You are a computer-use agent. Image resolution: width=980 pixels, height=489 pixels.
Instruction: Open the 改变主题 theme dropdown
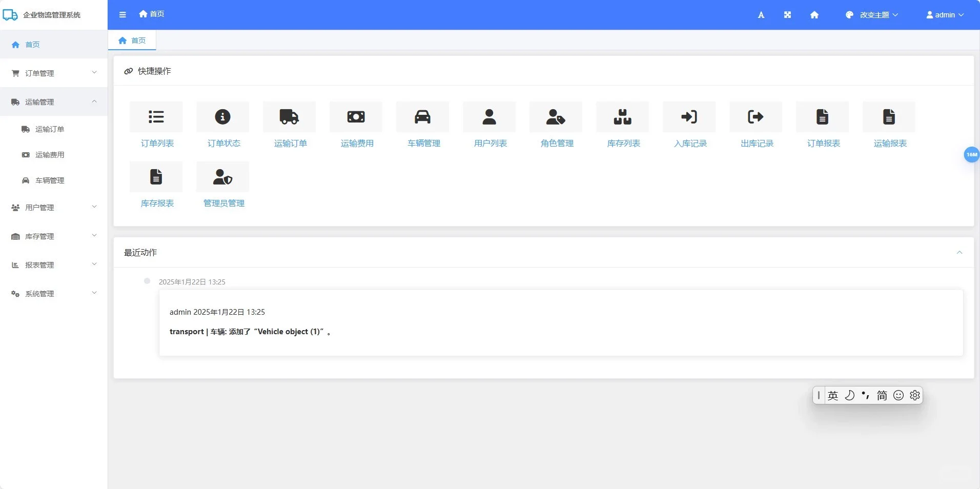pos(872,15)
